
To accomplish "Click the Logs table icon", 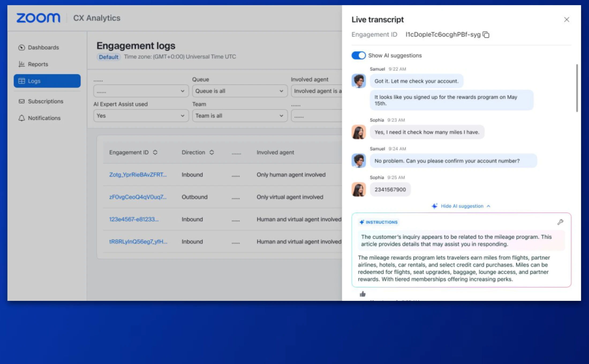I will tap(22, 81).
